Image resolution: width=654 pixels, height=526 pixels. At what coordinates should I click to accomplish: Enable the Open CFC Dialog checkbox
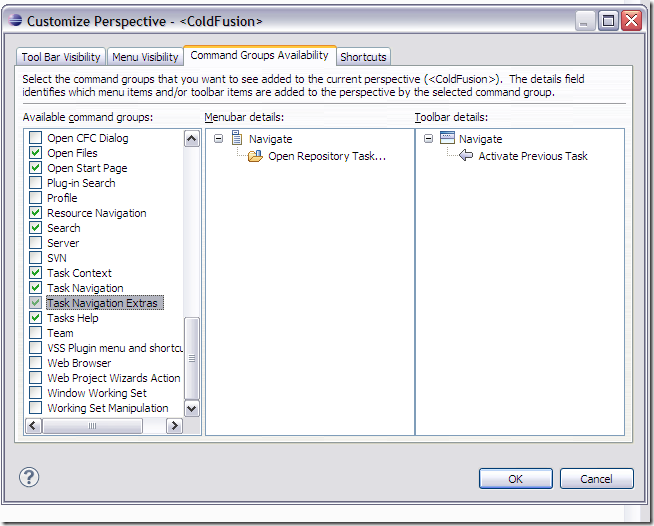pyautogui.click(x=36, y=138)
